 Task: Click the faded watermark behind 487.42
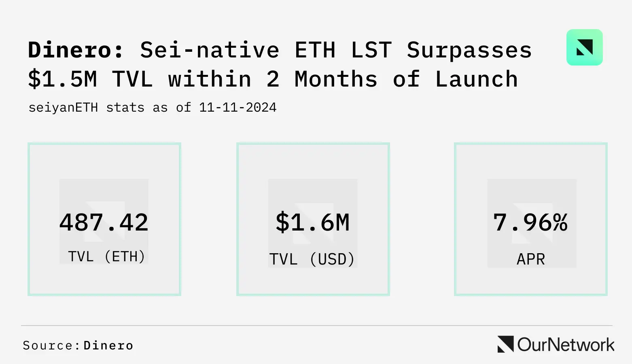pyautogui.click(x=104, y=221)
